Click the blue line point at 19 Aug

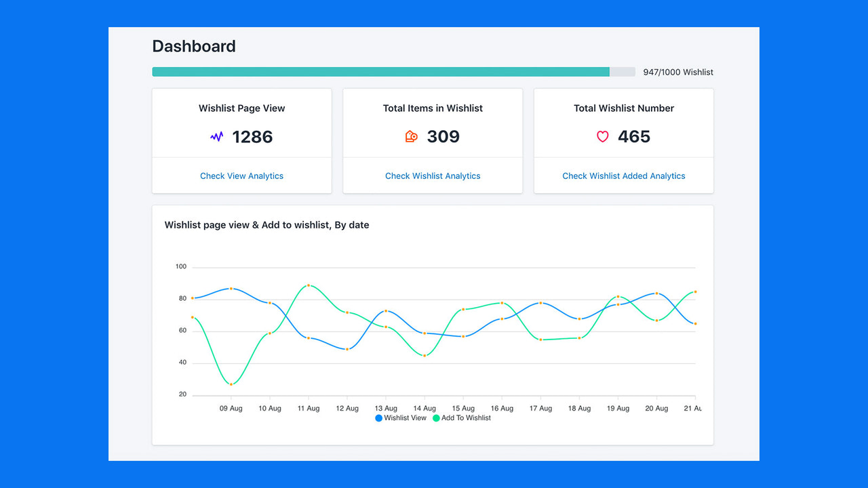(x=618, y=304)
